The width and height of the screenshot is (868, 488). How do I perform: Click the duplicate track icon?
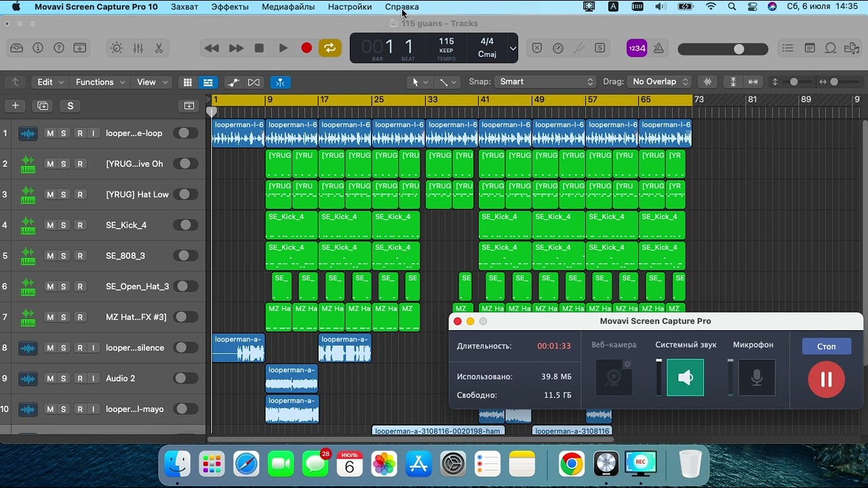(x=43, y=106)
